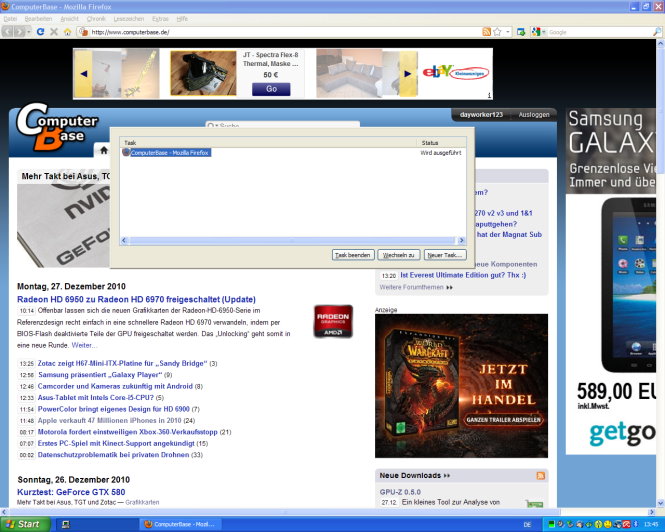Open the Firefox home page icon
665x532 pixels.
click(67, 32)
